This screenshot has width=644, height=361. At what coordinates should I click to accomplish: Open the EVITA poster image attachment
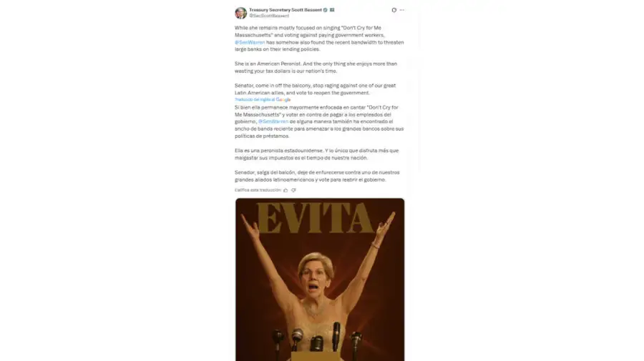pos(320,280)
